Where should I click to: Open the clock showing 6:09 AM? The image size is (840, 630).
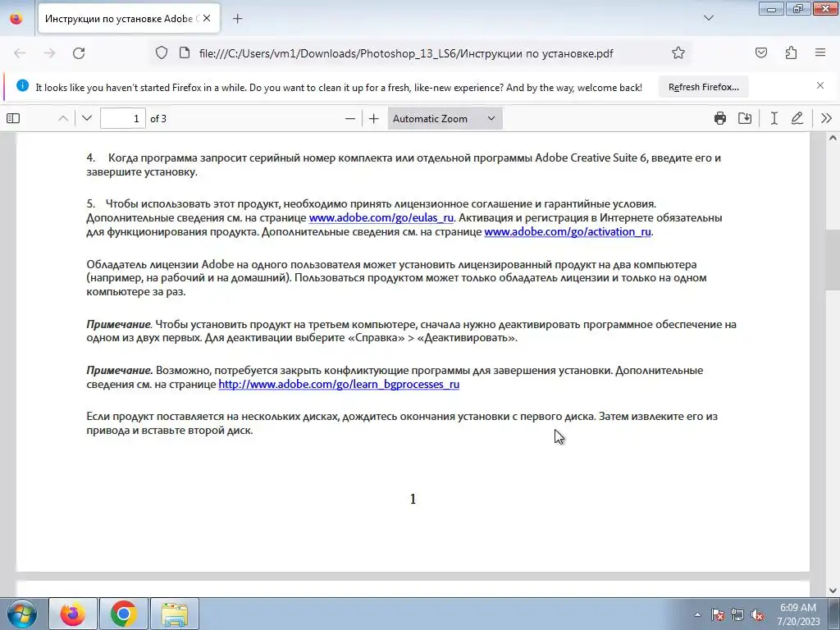coord(798,614)
